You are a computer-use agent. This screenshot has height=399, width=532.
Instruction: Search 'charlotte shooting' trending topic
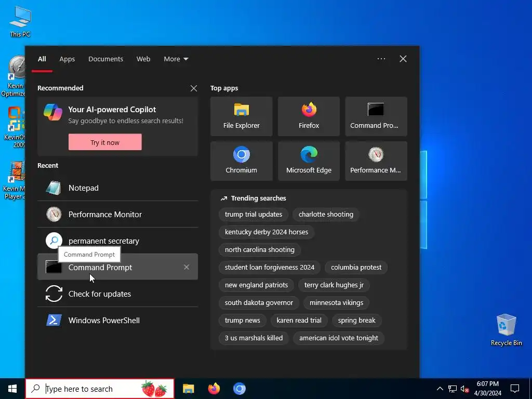click(x=326, y=215)
